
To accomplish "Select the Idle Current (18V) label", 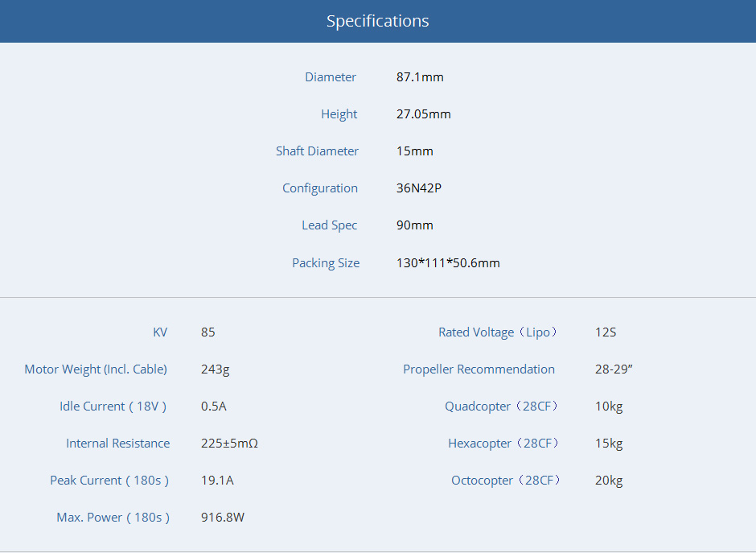I will [x=113, y=406].
